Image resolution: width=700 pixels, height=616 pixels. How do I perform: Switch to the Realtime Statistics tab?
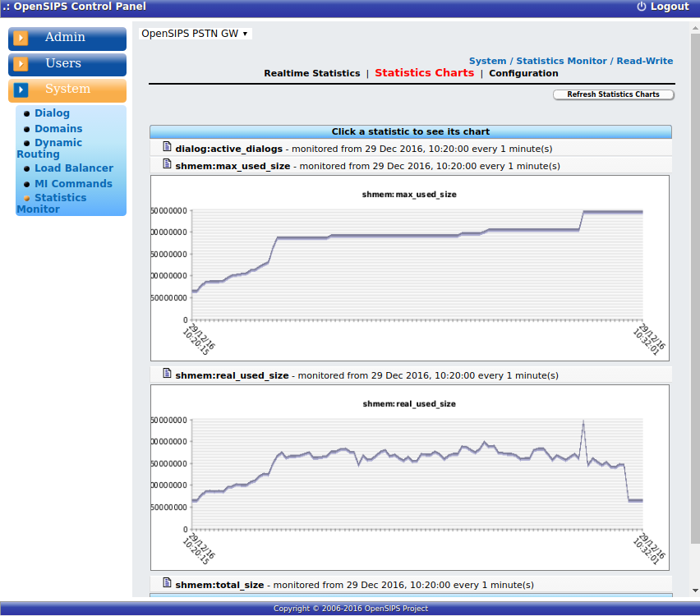tap(312, 73)
